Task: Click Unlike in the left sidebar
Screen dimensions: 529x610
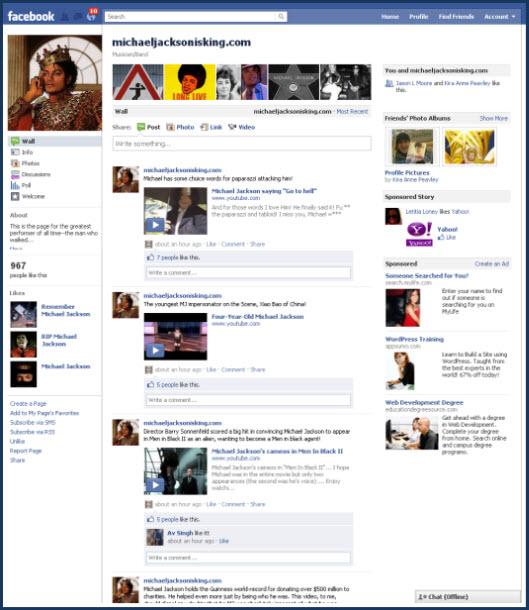Action: click(x=17, y=441)
